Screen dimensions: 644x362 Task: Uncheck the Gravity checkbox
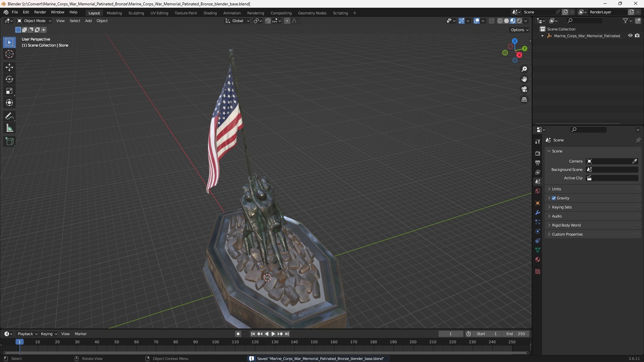pos(554,198)
